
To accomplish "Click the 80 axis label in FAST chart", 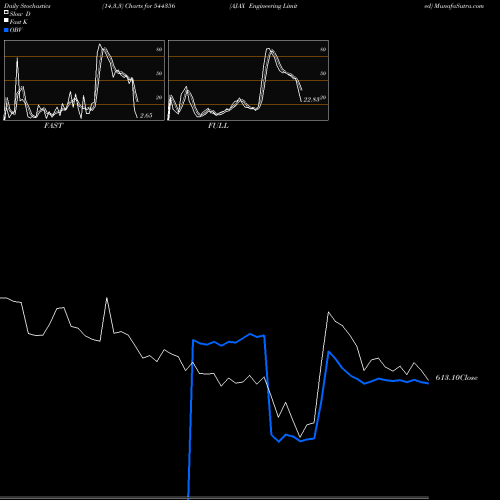I will tap(159, 49).
